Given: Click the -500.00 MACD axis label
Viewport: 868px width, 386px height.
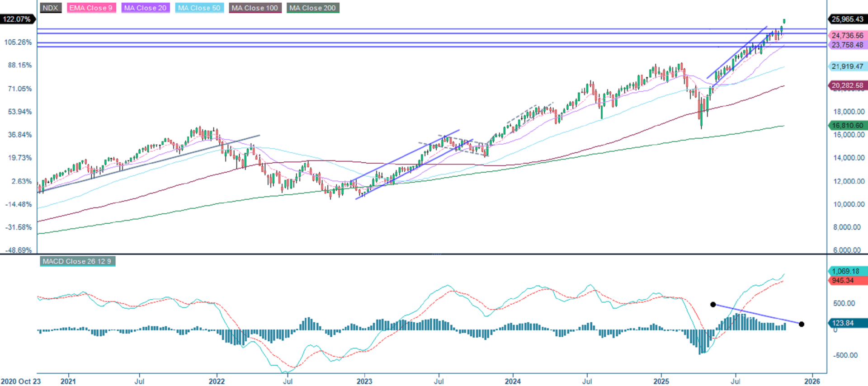Looking at the screenshot, I should [x=845, y=355].
